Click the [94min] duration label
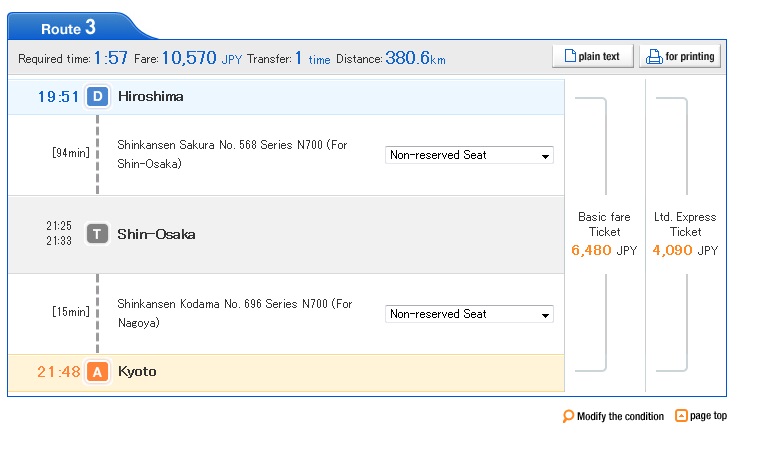781x454 pixels. click(x=71, y=152)
